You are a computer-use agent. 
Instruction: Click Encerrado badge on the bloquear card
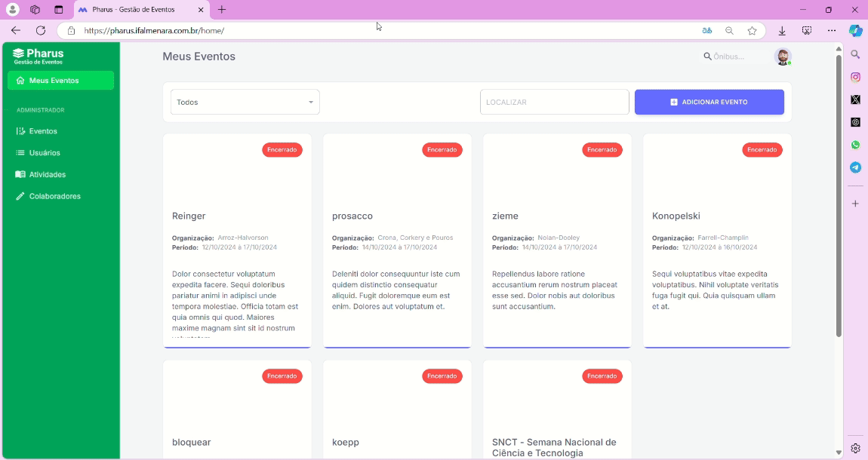tap(282, 376)
